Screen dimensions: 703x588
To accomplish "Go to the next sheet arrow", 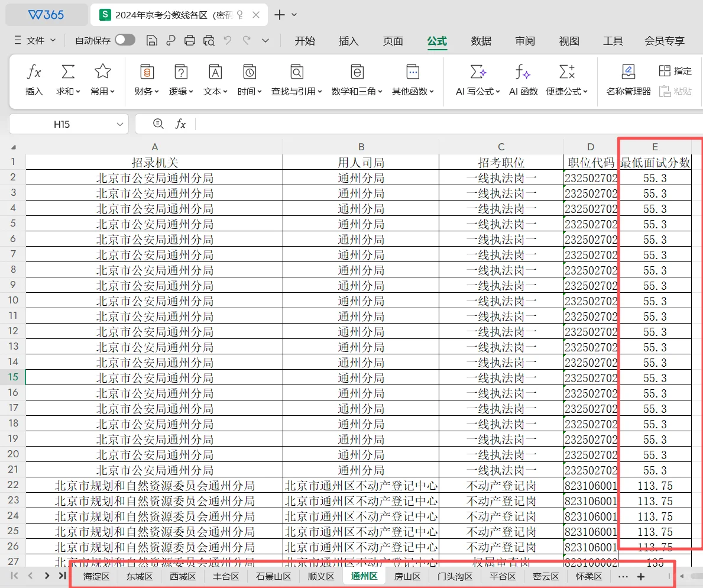I will tap(47, 576).
